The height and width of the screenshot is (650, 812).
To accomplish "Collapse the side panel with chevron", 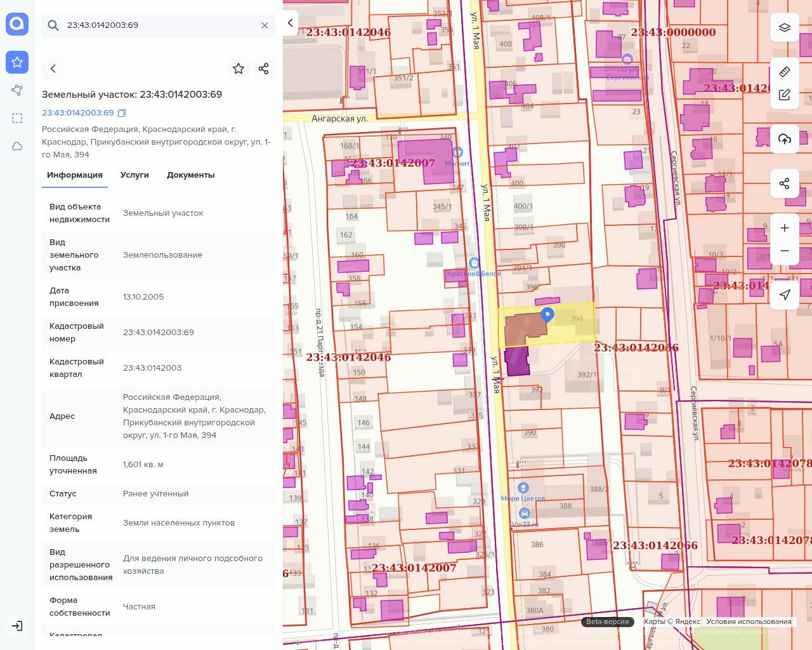I will (291, 23).
